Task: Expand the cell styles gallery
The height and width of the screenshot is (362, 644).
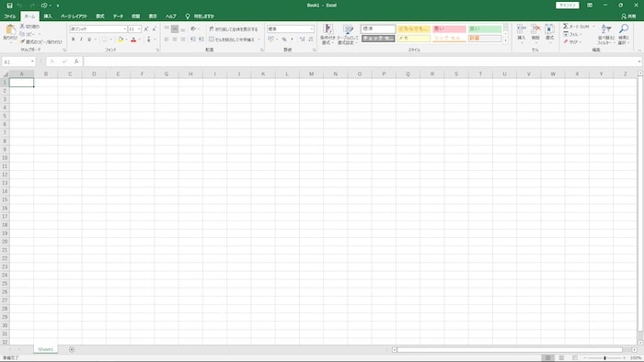Action: click(506, 40)
